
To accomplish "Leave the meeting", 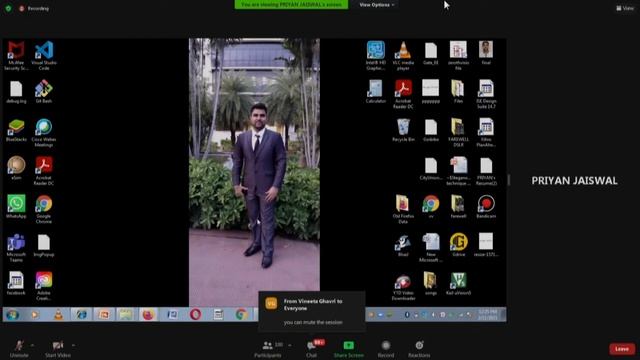I will click(622, 349).
